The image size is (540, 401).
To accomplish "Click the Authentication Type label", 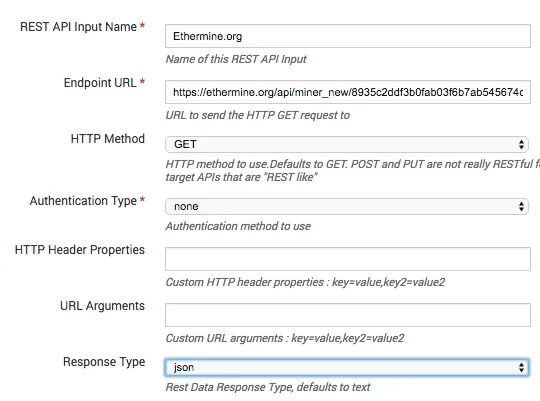I will pyautogui.click(x=83, y=200).
